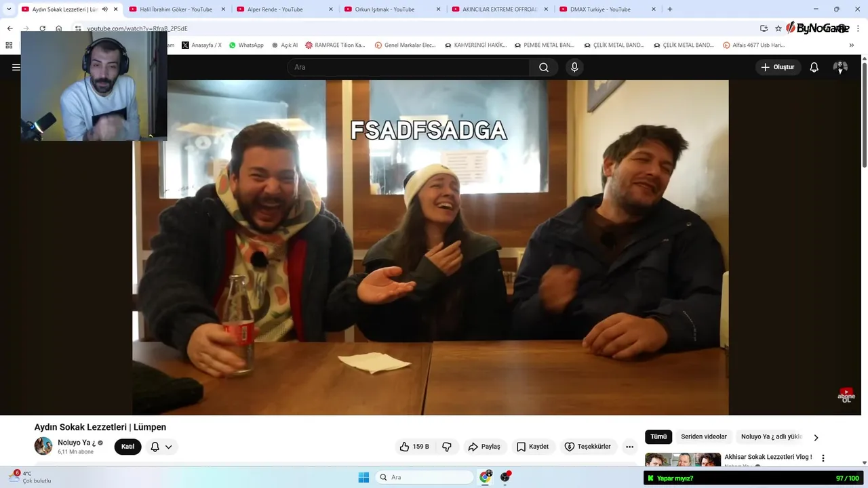Show next filter chips with right chevron
The height and width of the screenshot is (488, 868).
(x=816, y=438)
